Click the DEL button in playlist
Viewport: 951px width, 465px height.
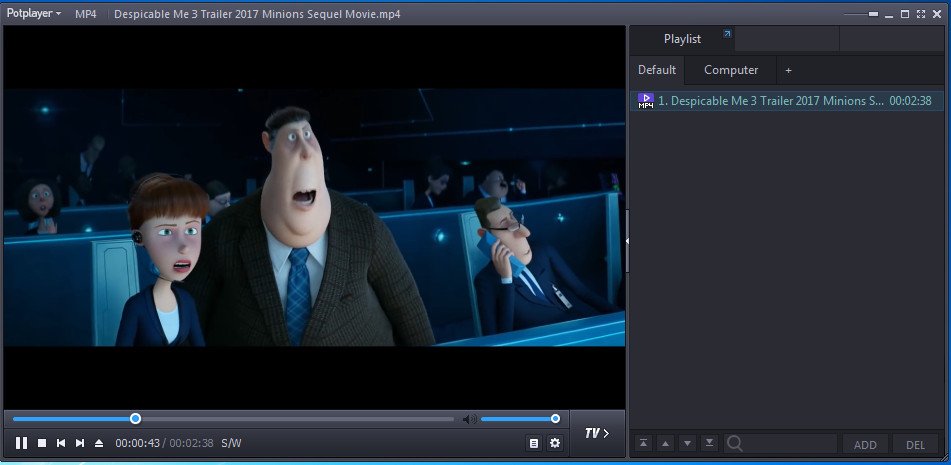pyautogui.click(x=915, y=444)
